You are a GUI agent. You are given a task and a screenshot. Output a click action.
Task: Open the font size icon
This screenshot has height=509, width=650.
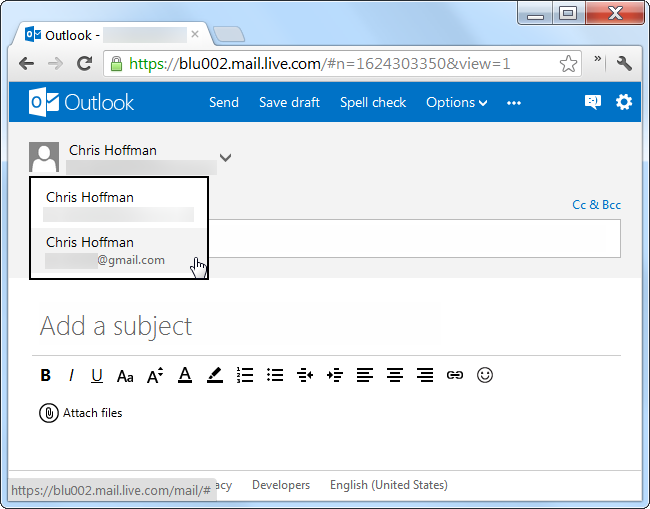[155, 376]
